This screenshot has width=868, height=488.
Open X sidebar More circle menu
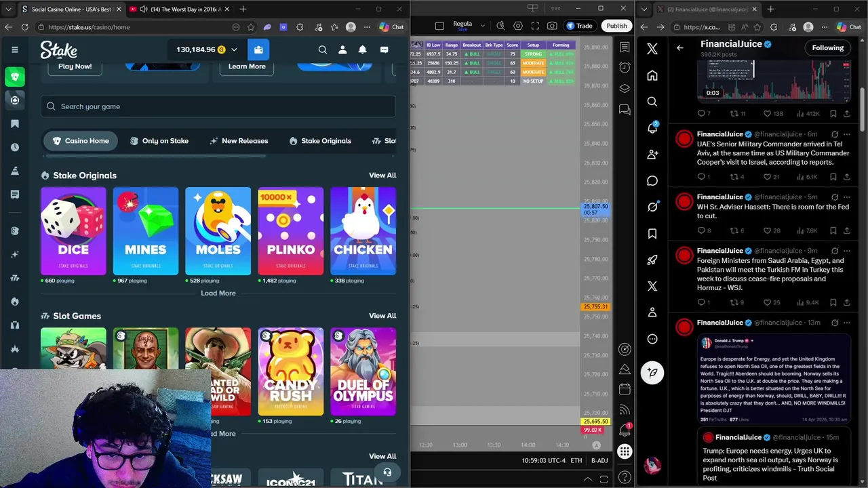[x=652, y=339]
